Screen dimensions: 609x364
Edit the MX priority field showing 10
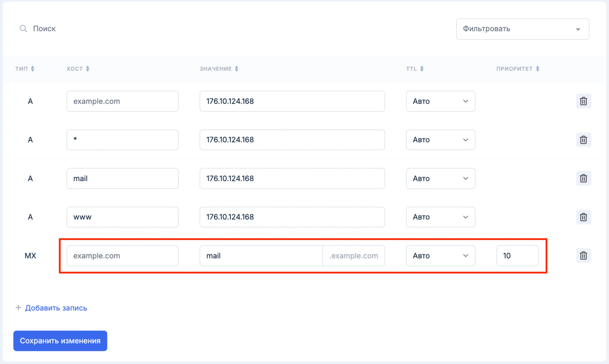click(517, 256)
